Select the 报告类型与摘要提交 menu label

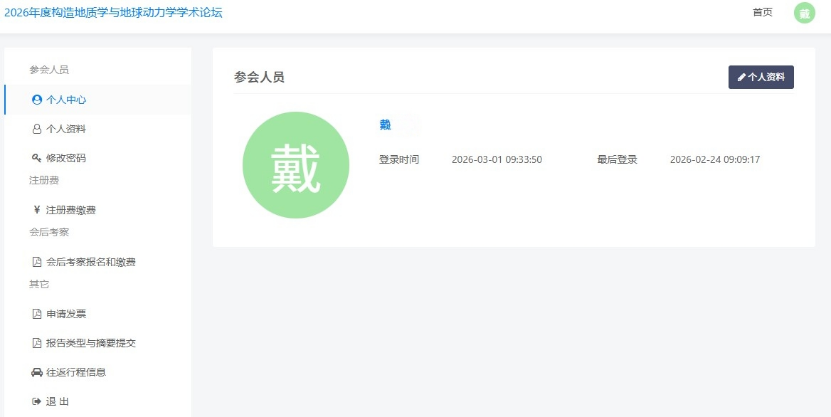(91, 343)
